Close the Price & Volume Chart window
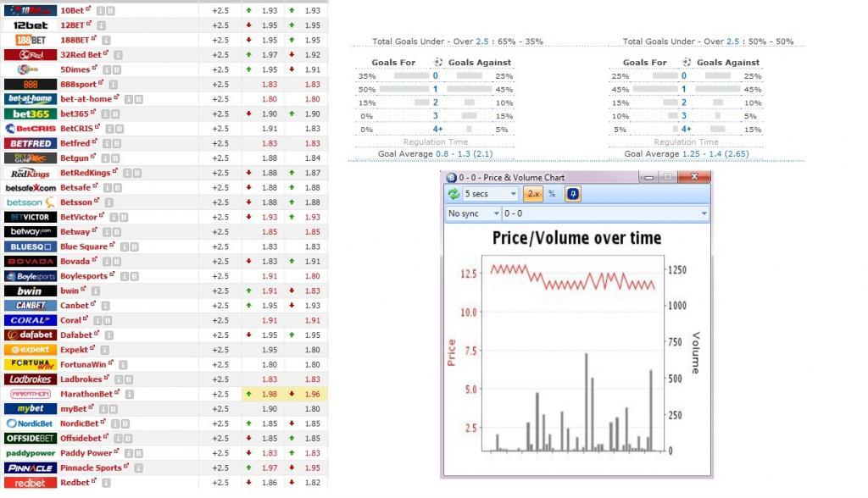This screenshot has width=868, height=498. coord(694,177)
